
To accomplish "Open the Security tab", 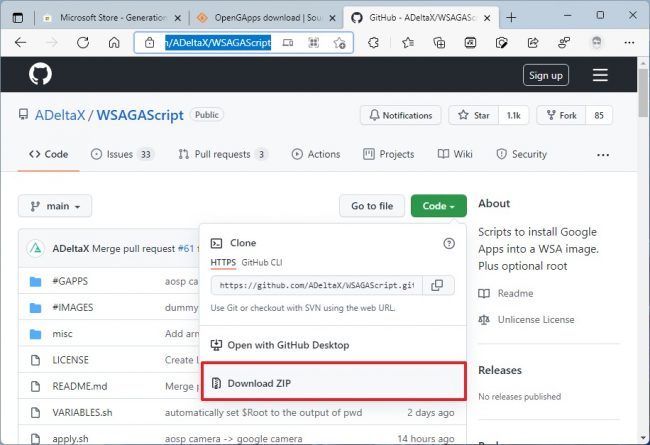I will 521,154.
